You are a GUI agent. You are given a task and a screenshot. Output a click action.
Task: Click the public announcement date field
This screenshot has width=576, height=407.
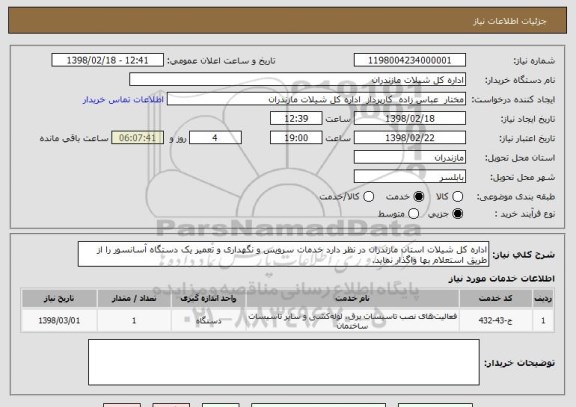click(108, 60)
